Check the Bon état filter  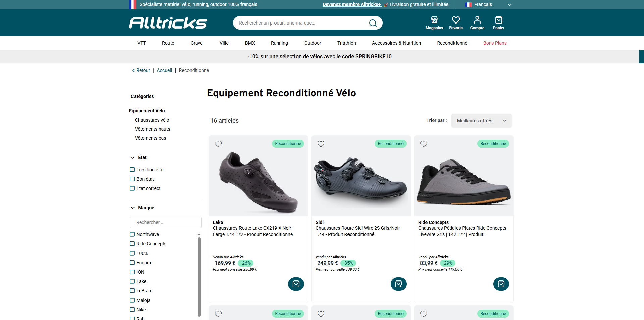click(x=132, y=179)
